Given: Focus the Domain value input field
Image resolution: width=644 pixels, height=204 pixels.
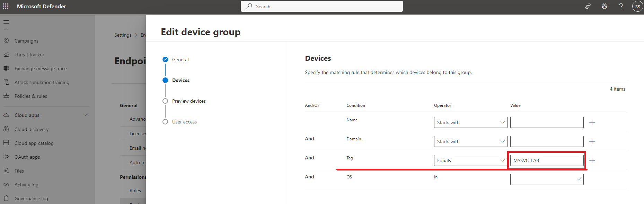Looking at the screenshot, I should [547, 141].
